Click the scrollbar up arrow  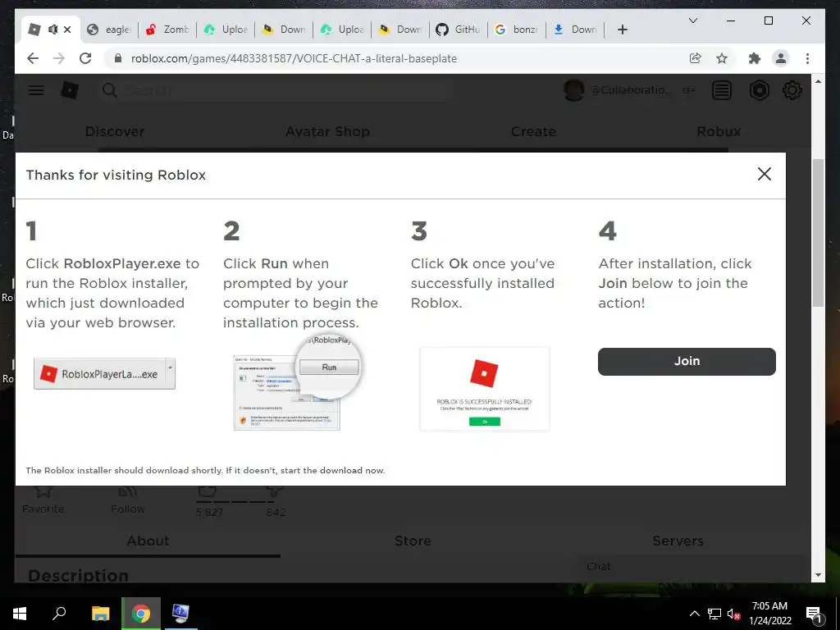(x=818, y=81)
